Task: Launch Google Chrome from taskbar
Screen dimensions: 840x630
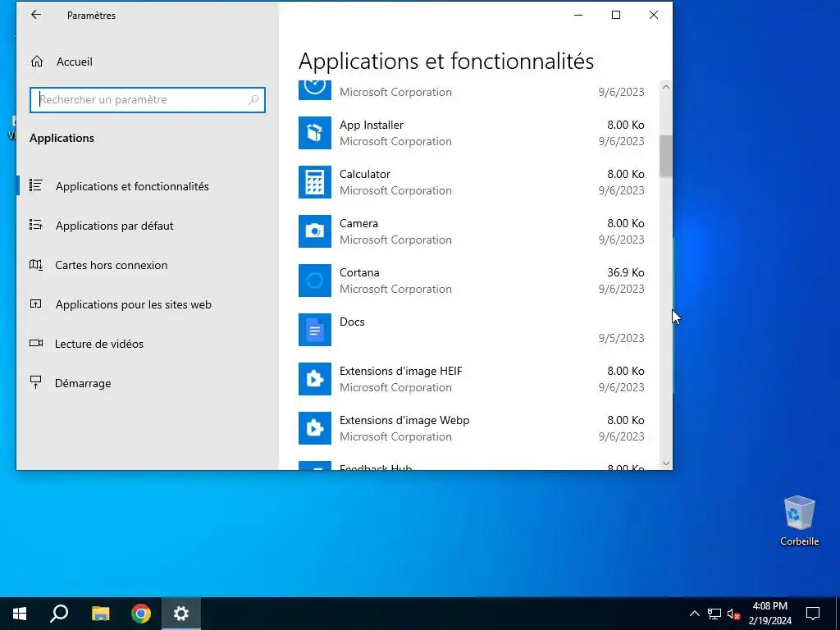Action: point(141,614)
